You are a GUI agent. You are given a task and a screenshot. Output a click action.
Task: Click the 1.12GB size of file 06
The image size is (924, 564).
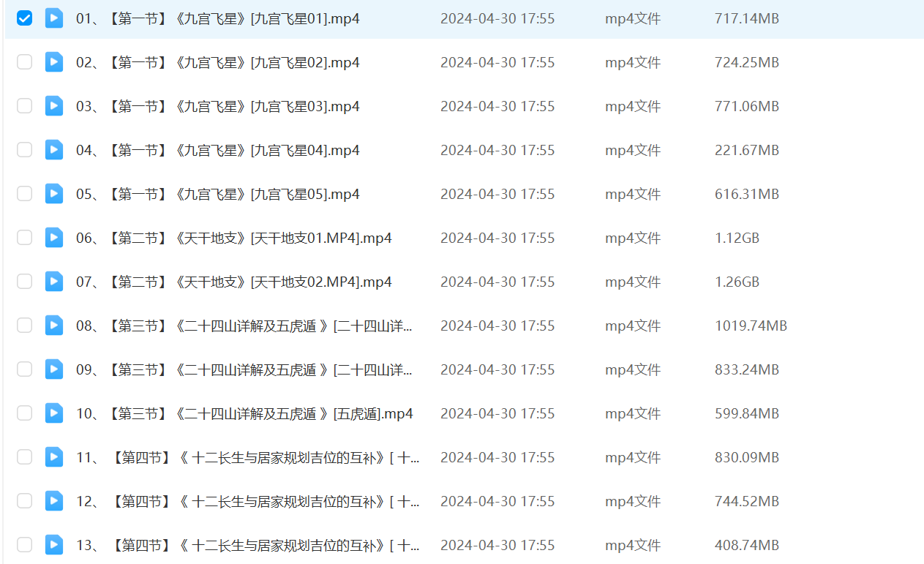737,238
